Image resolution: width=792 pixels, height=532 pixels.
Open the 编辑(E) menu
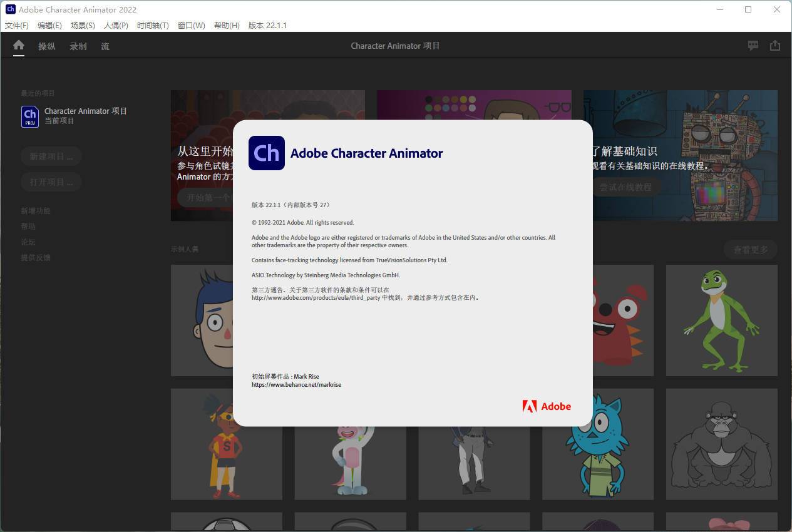[x=49, y=26]
